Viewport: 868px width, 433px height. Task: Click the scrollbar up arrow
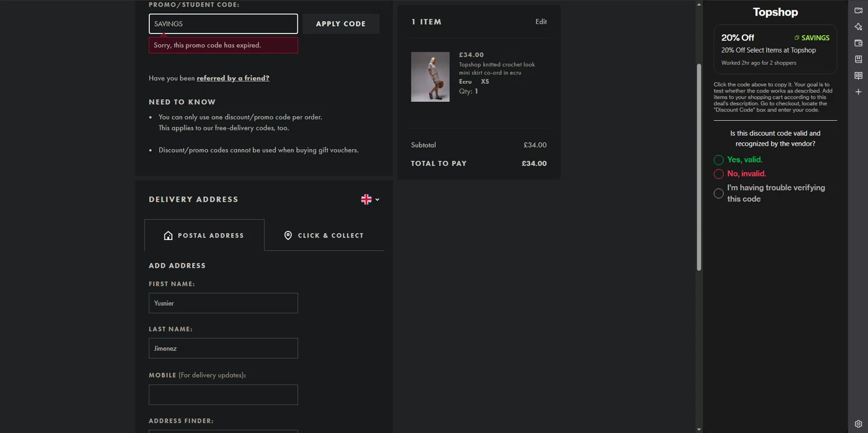(699, 4)
